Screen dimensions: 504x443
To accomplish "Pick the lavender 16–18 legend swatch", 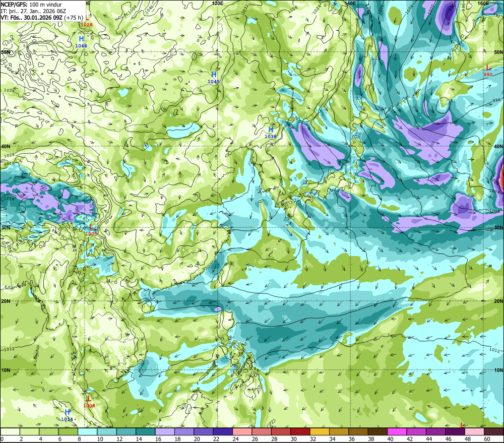I will pos(165,431).
